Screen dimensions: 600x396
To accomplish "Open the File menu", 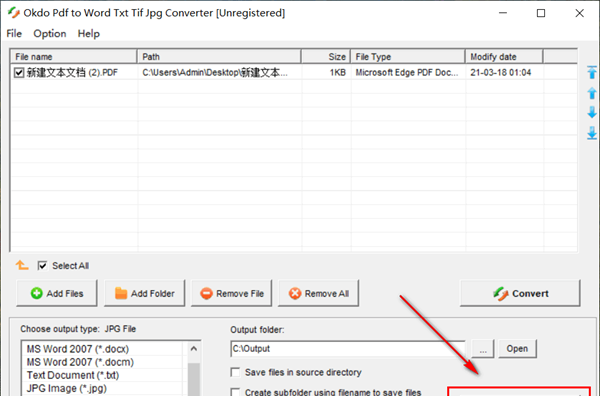I will (14, 34).
